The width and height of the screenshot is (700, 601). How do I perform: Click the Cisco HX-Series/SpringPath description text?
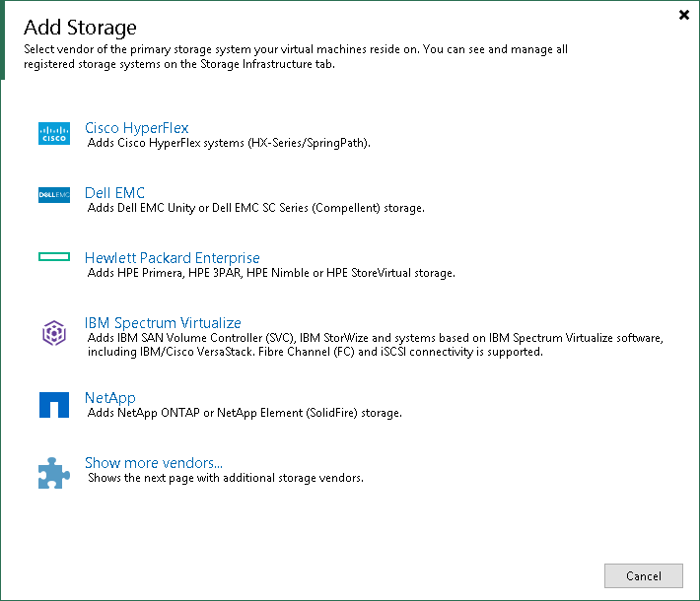coord(229,144)
